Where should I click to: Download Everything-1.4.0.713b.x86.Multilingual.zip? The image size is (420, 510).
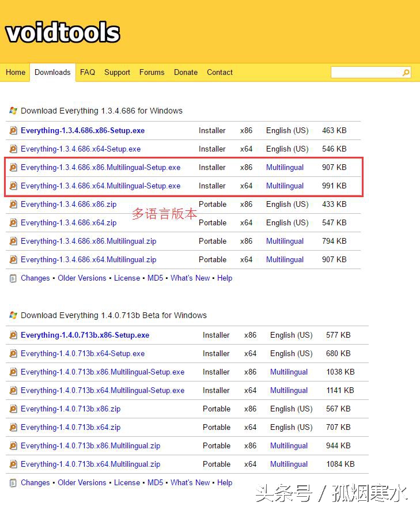point(90,446)
